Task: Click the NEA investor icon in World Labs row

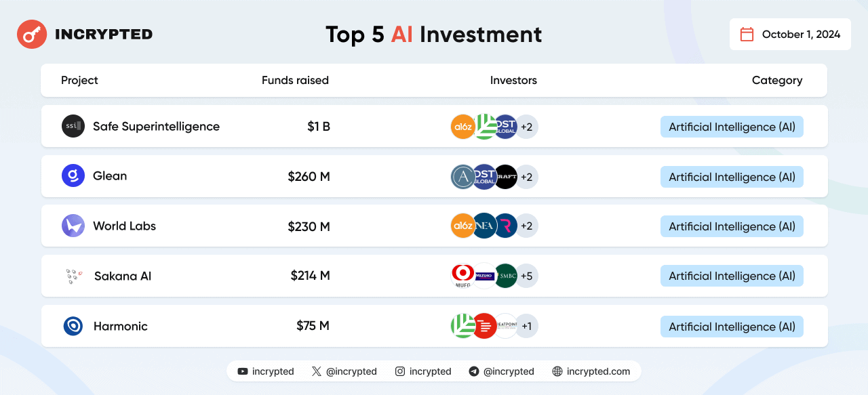Action: tap(484, 226)
